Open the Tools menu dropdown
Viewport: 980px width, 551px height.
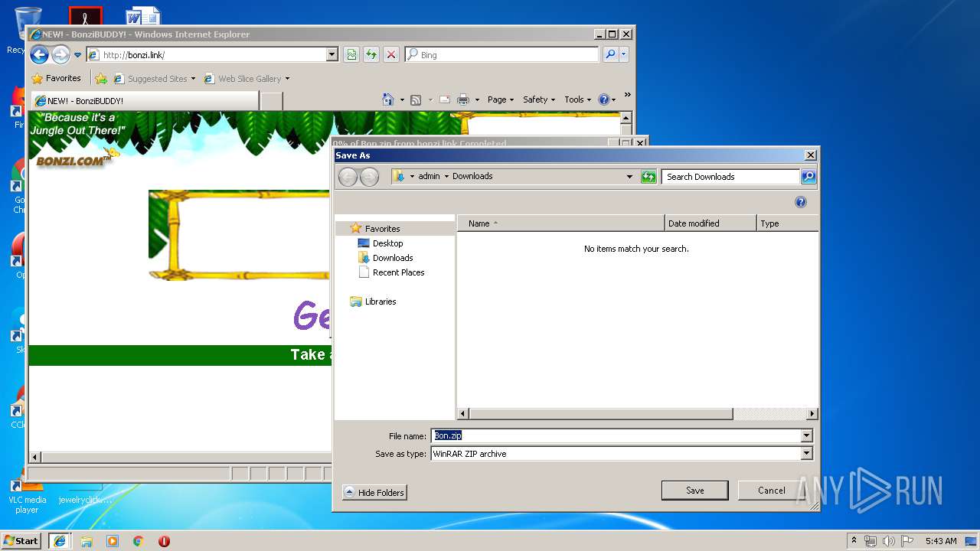[578, 99]
